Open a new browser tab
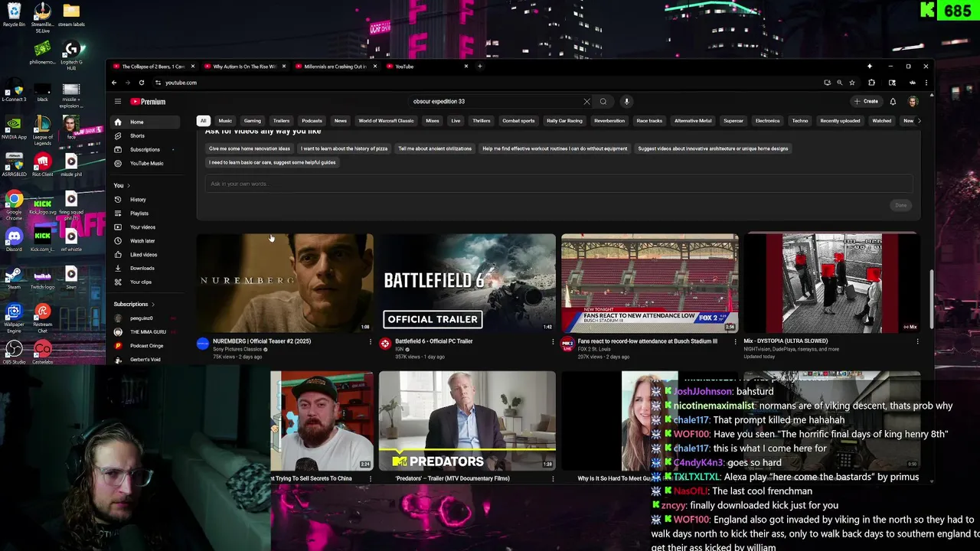Viewport: 980px width, 551px height. click(x=480, y=67)
